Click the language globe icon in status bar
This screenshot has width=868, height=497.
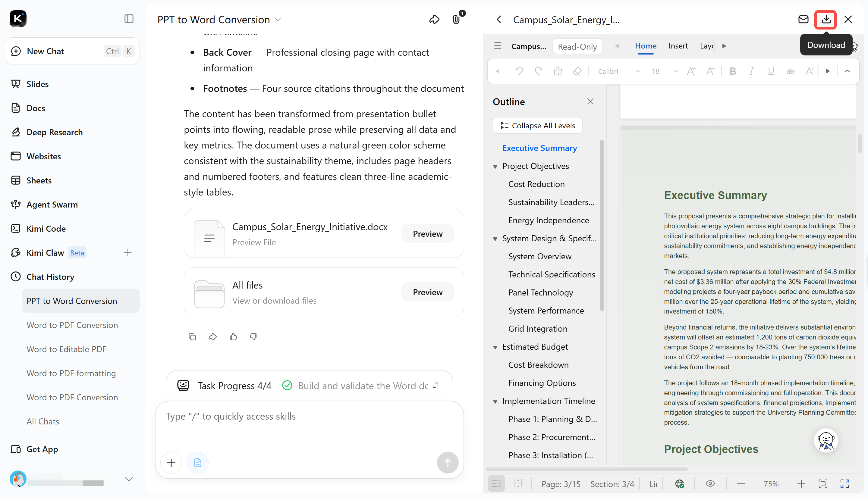[x=680, y=484]
